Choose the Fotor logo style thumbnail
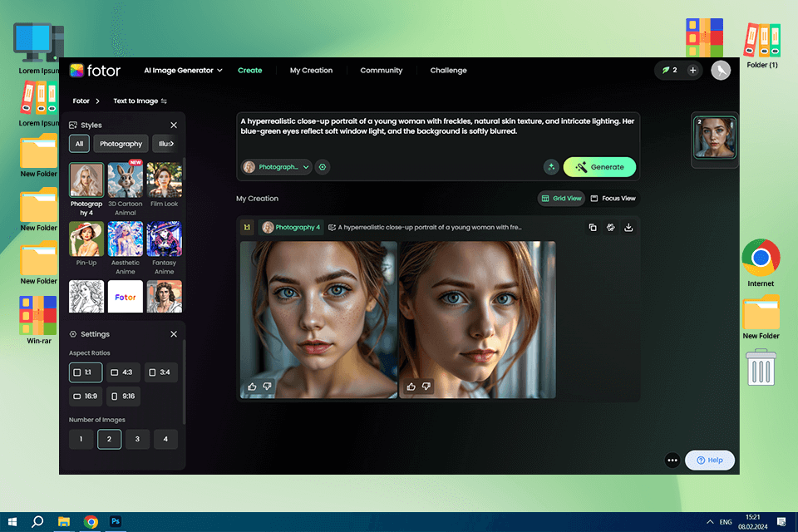 click(126, 296)
